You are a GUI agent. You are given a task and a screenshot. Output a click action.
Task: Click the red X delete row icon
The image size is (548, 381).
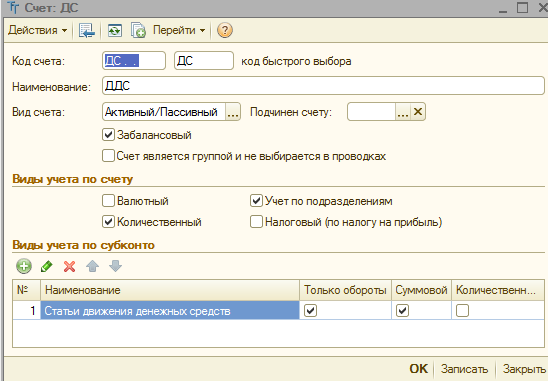click(x=70, y=266)
